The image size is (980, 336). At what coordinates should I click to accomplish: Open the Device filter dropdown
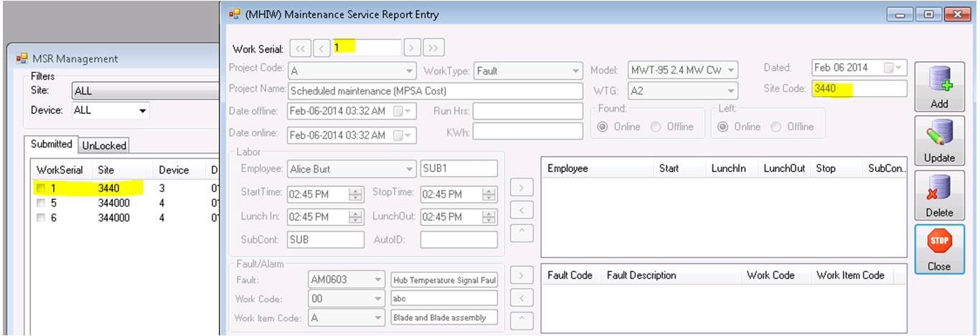pyautogui.click(x=143, y=111)
